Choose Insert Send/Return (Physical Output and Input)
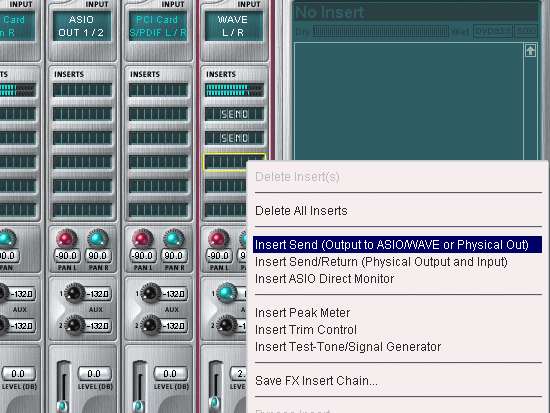Screen dimensions: 550x413 pyautogui.click(x=381, y=262)
